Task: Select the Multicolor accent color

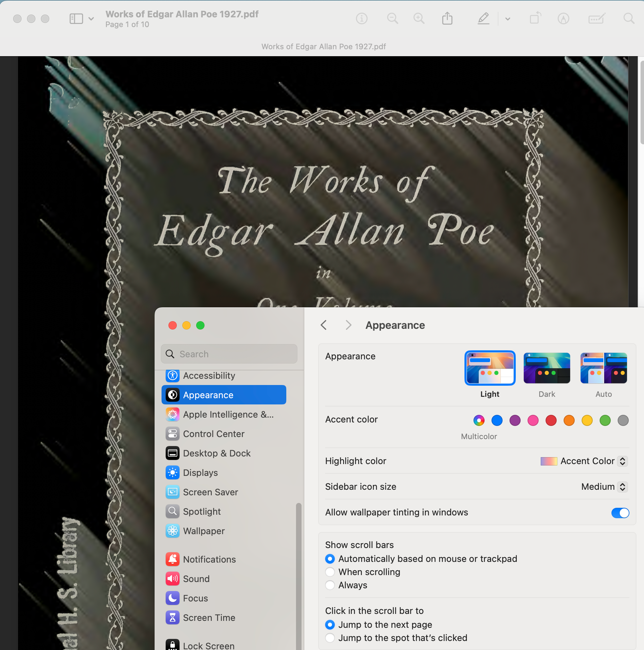Action: tap(479, 420)
